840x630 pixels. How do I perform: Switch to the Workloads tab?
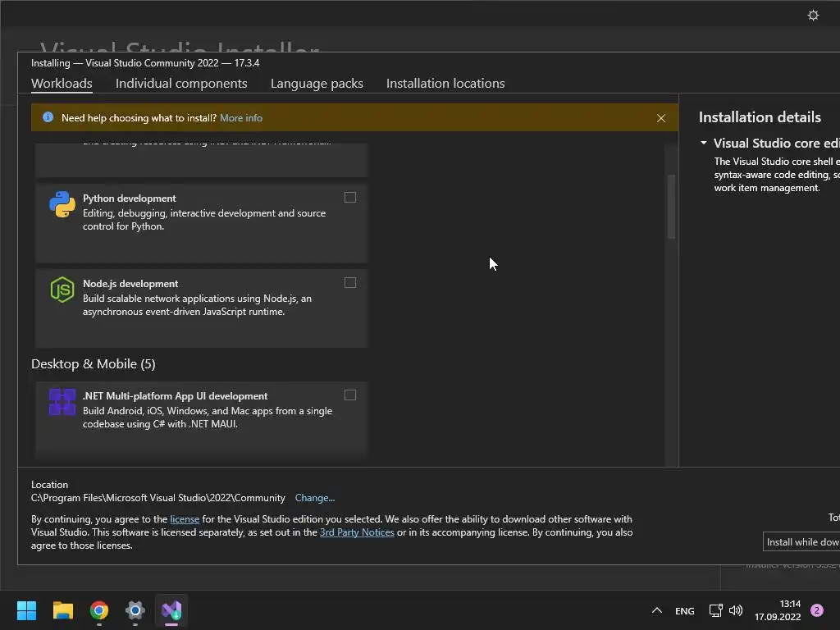62,84
